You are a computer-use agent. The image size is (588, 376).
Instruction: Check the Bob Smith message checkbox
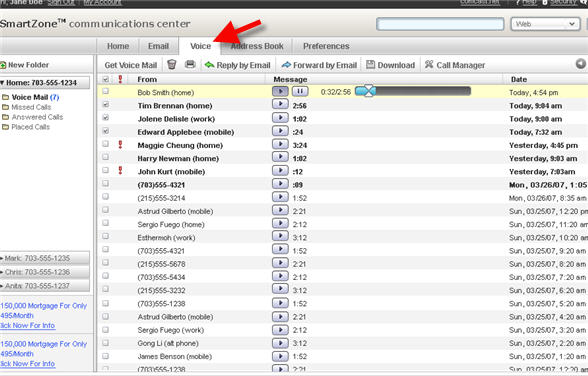tap(106, 91)
